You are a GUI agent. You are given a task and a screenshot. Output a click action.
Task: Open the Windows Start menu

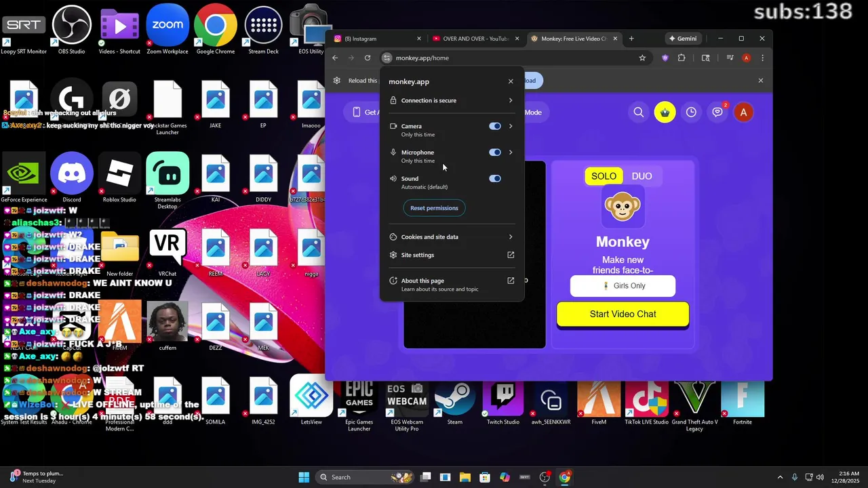pyautogui.click(x=304, y=477)
